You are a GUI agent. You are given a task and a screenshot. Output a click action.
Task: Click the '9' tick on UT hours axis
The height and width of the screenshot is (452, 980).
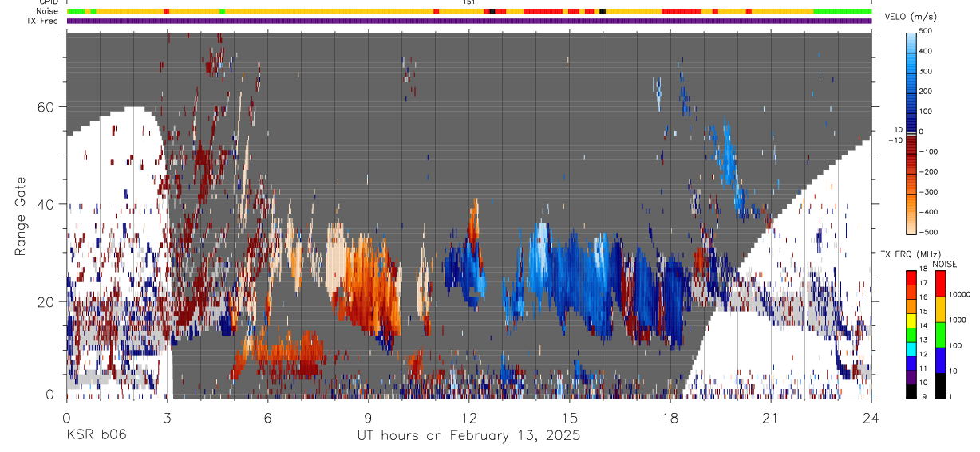(x=369, y=419)
